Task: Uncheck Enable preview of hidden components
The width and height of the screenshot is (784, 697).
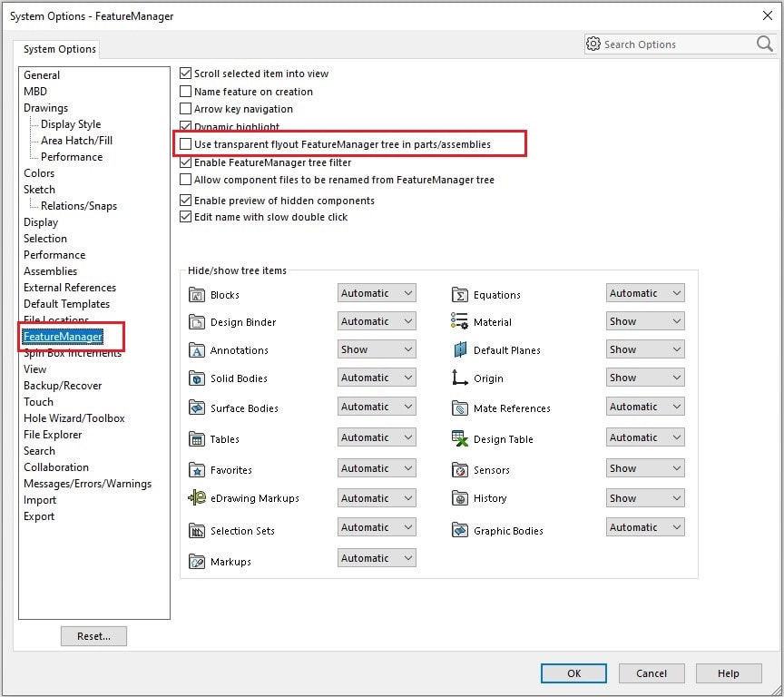Action: 185,200
